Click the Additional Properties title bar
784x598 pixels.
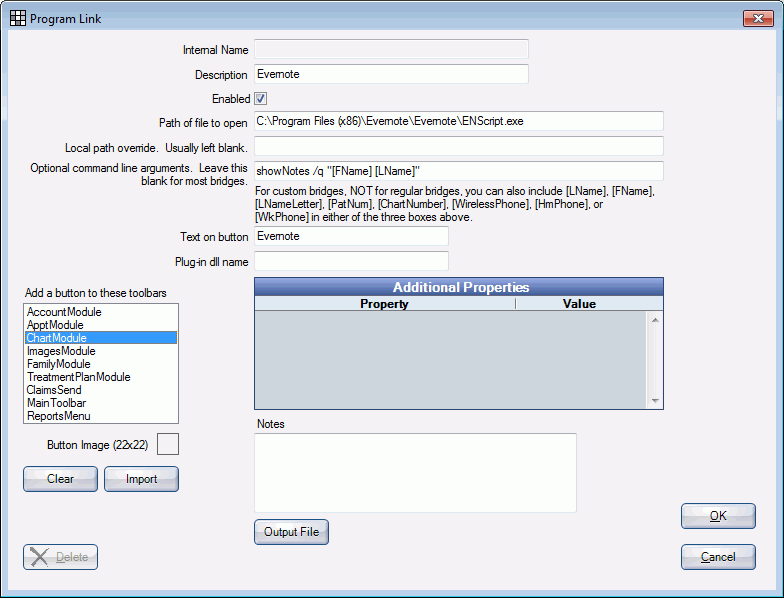458,287
